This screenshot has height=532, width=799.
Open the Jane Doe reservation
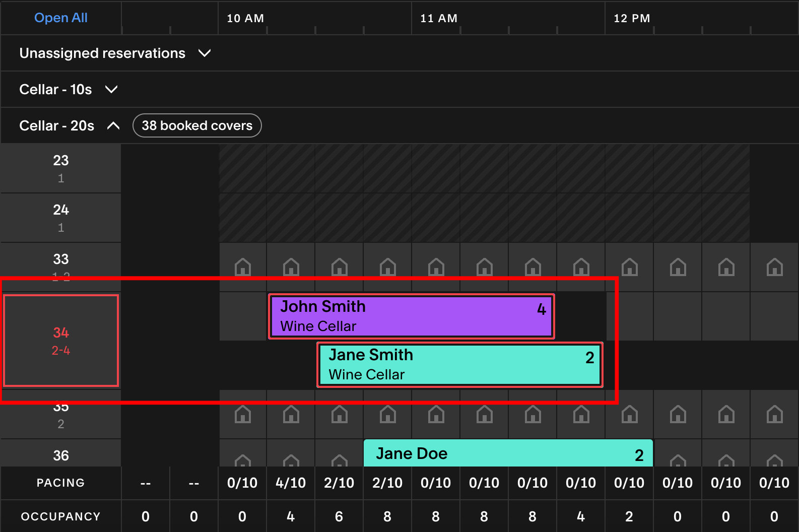point(508,453)
